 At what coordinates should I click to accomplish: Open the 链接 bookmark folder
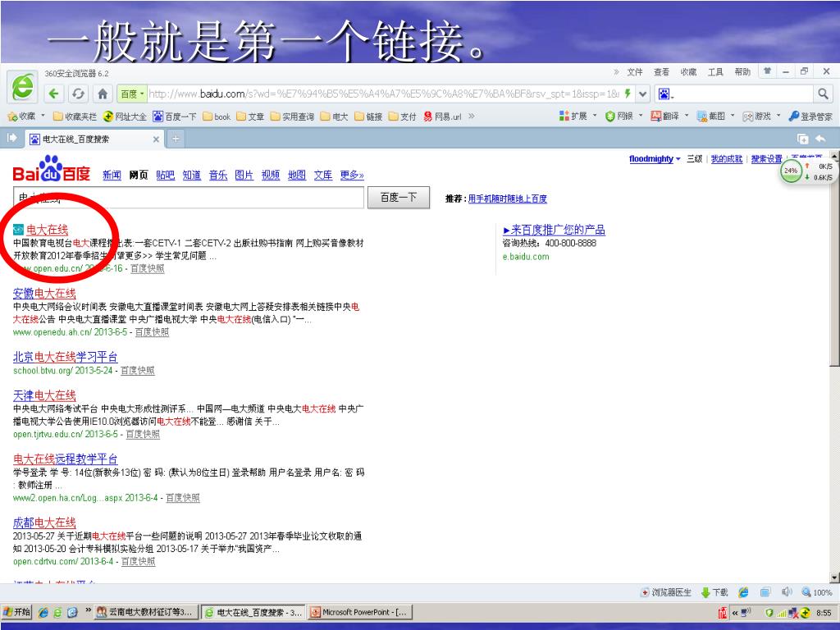click(x=368, y=116)
